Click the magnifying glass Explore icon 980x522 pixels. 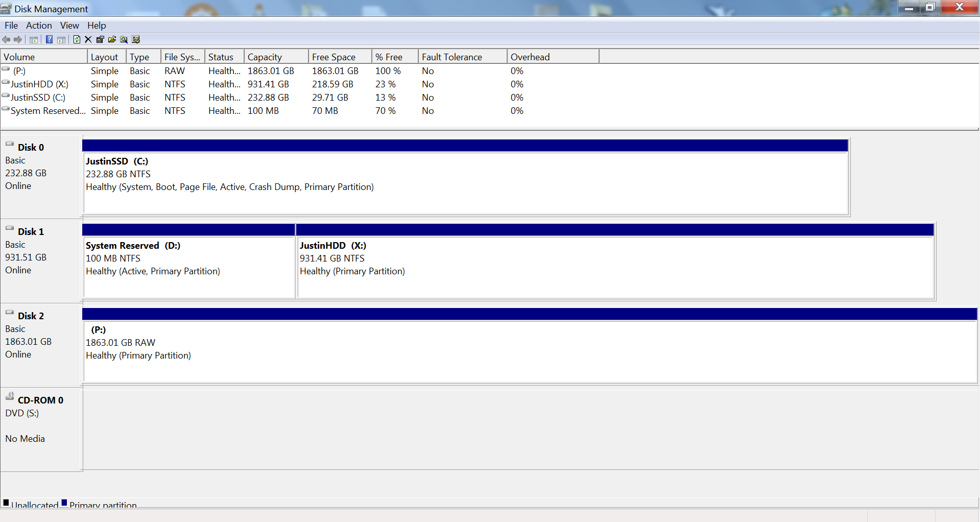(x=124, y=39)
